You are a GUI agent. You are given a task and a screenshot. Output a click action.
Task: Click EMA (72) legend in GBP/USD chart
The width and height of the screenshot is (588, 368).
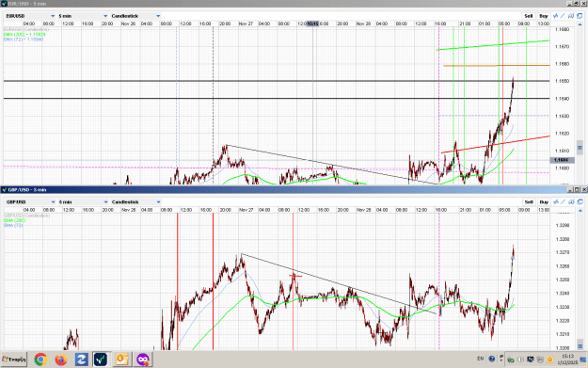[x=13, y=225]
